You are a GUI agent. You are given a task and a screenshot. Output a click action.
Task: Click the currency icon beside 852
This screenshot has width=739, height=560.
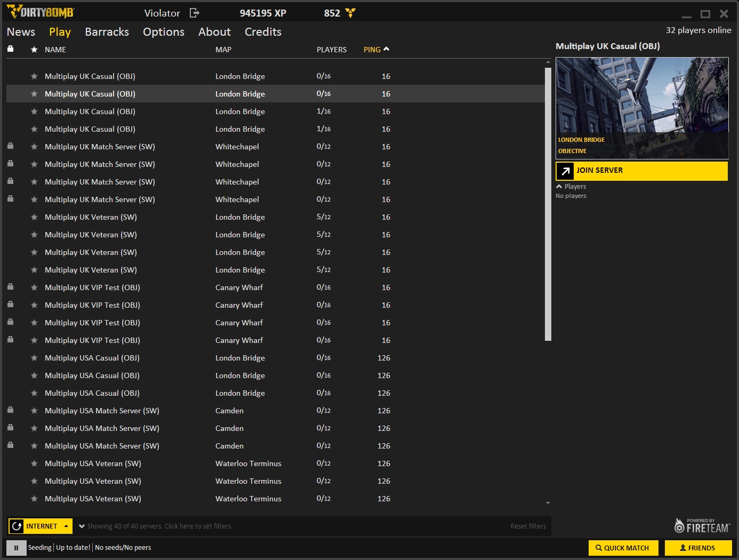click(350, 13)
